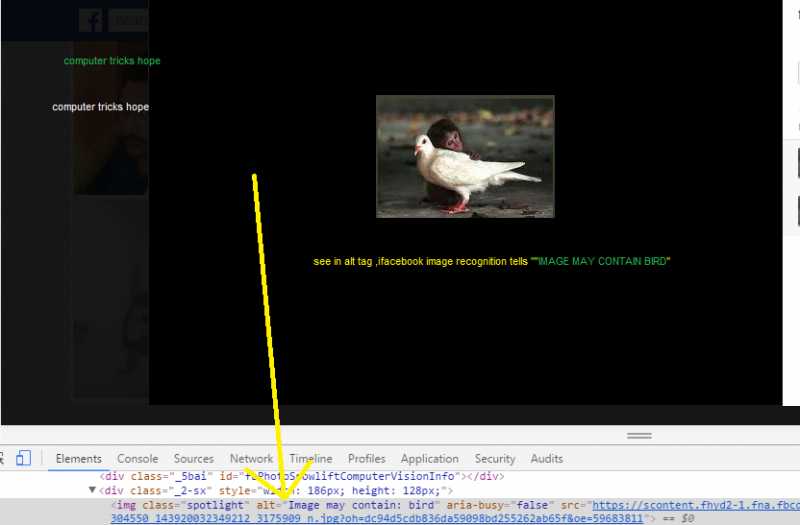The width and height of the screenshot is (800, 525).
Task: Click the green "computer tricks hope" text
Action: click(x=112, y=61)
